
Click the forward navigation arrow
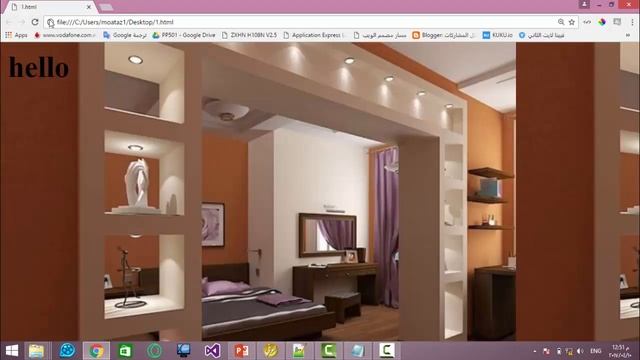pos(22,22)
